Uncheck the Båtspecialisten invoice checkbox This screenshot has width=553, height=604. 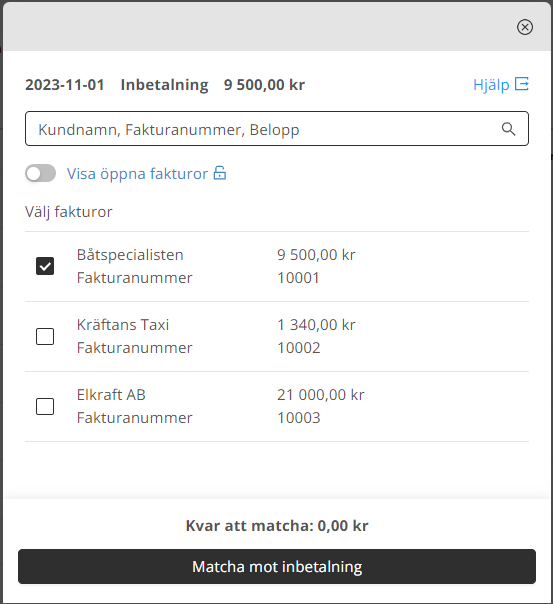[x=45, y=266]
